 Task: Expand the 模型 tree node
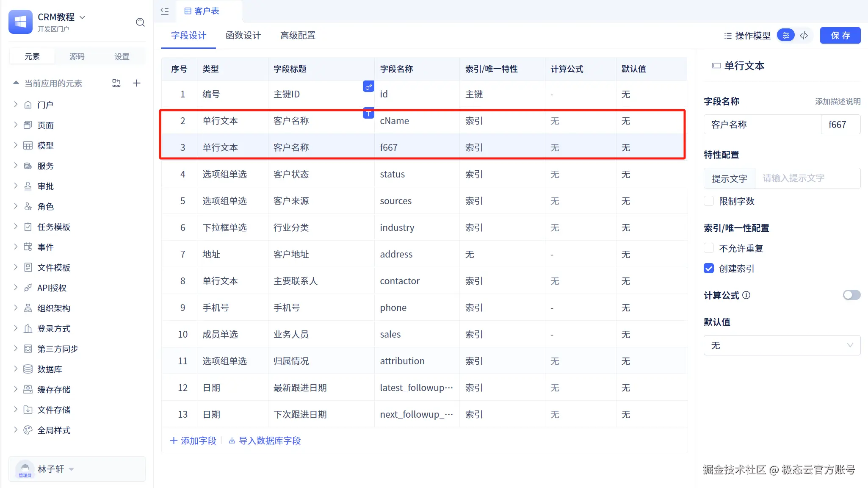click(16, 145)
